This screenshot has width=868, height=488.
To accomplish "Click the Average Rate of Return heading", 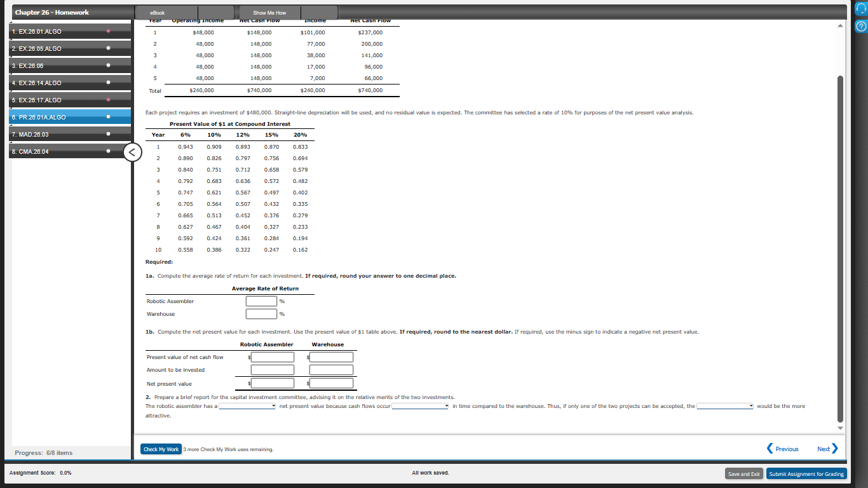I will tap(265, 288).
